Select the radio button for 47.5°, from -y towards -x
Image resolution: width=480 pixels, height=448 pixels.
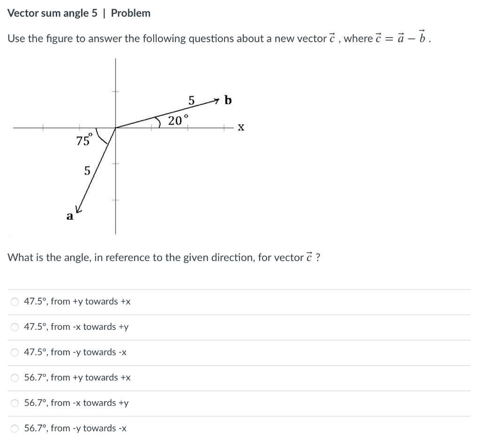15,352
